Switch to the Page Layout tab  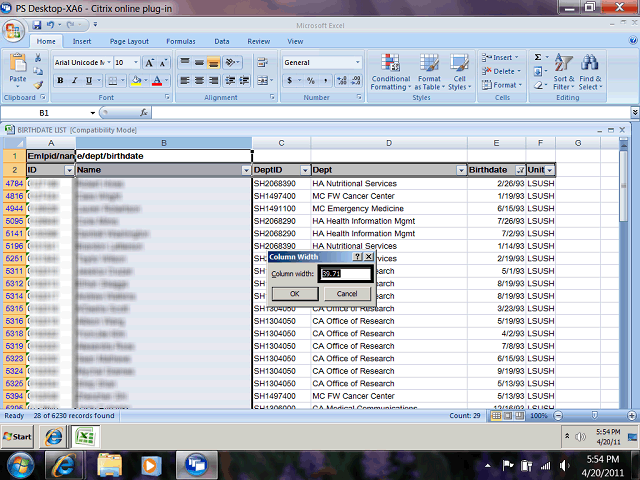coord(129,41)
